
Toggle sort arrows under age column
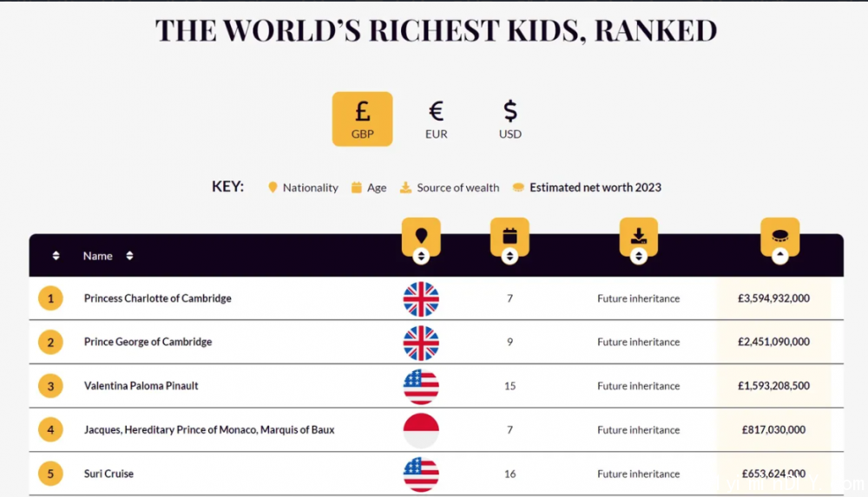click(510, 256)
